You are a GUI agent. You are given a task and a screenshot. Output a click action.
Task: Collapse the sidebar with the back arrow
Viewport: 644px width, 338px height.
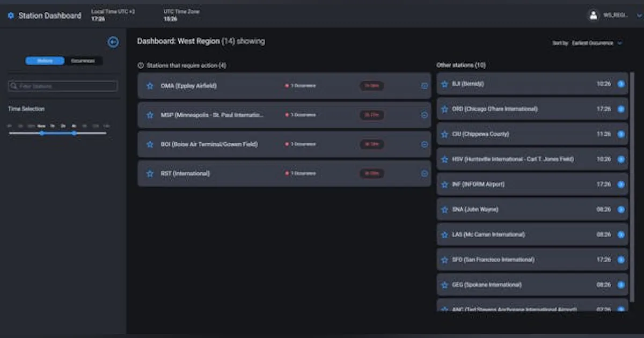tap(113, 42)
